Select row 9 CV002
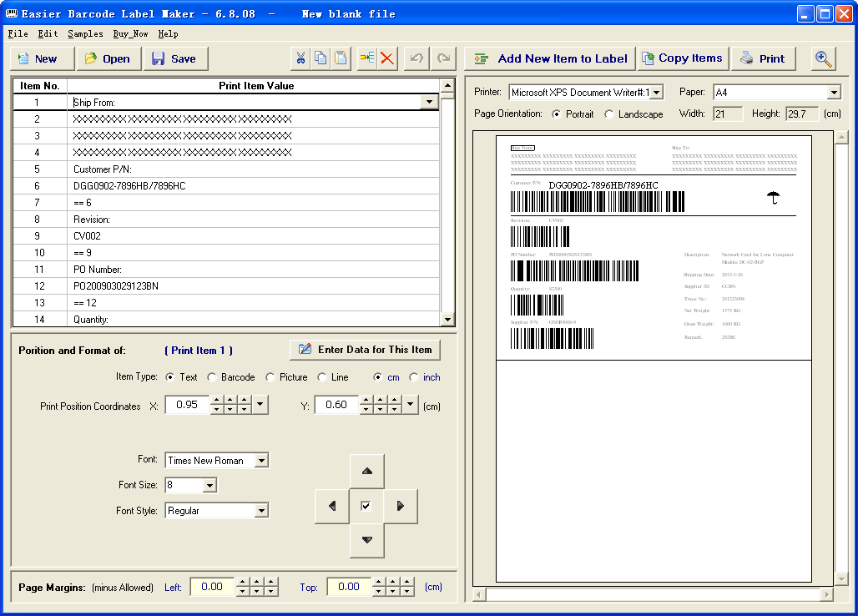 (226, 235)
